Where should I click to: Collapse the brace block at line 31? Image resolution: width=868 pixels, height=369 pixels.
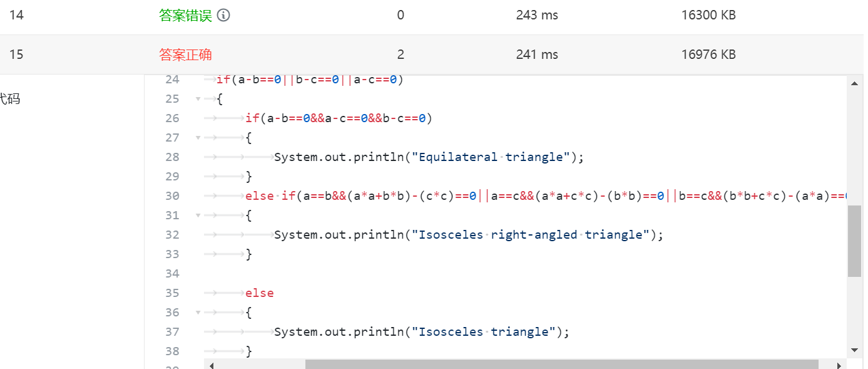pos(198,216)
